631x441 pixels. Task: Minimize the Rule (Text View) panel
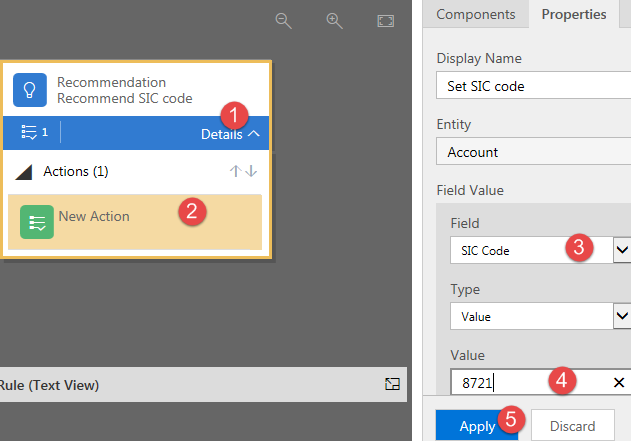392,384
